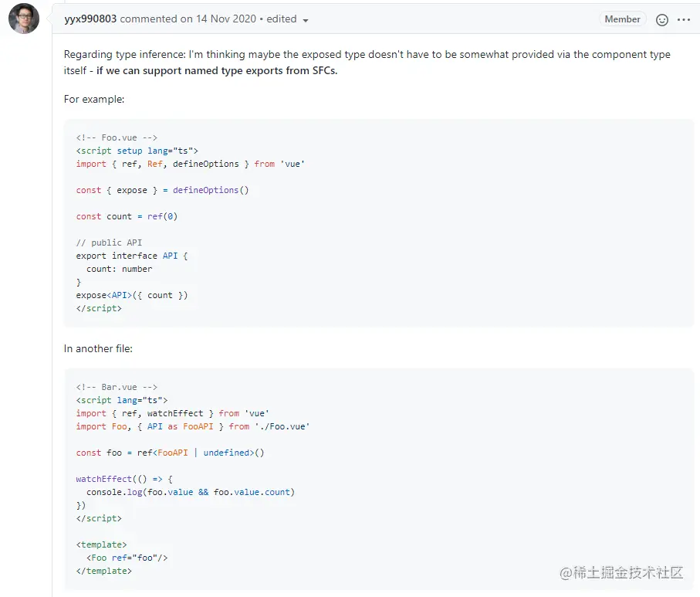Click the 'In another file:' text

pos(98,348)
